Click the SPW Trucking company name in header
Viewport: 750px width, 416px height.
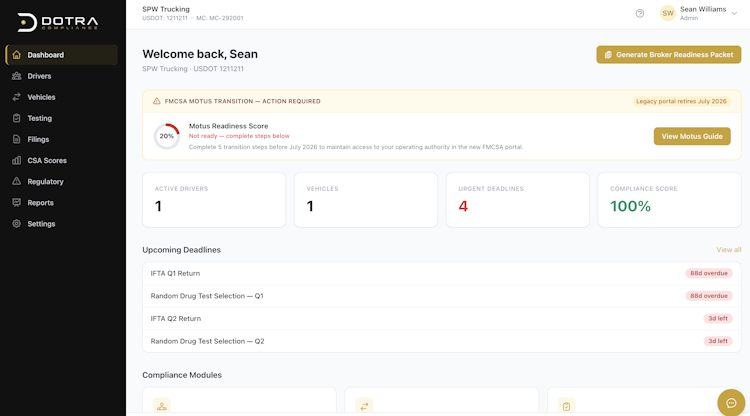tap(165, 9)
